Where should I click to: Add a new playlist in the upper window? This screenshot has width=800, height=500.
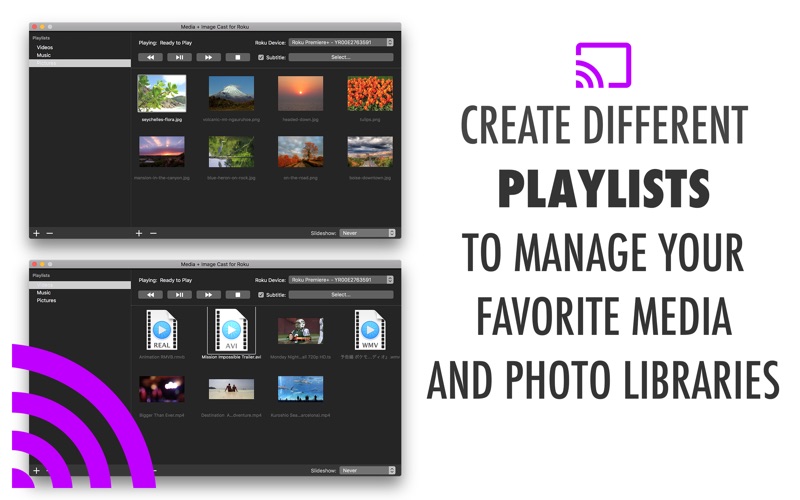point(36,233)
